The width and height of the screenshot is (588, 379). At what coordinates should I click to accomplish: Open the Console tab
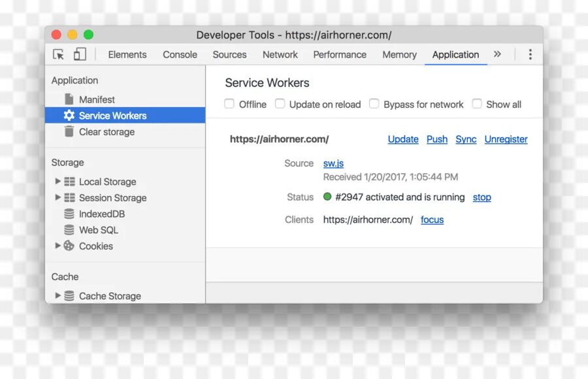pos(180,55)
